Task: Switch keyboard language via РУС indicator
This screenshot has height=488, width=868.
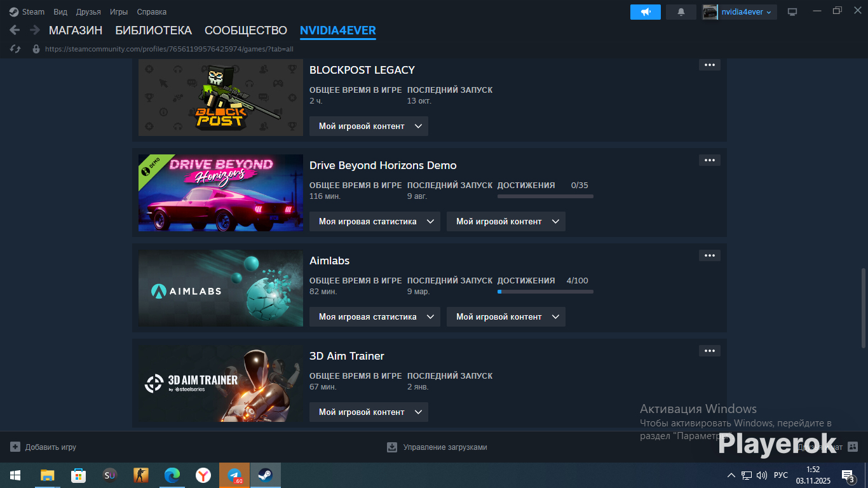Action: (781, 475)
